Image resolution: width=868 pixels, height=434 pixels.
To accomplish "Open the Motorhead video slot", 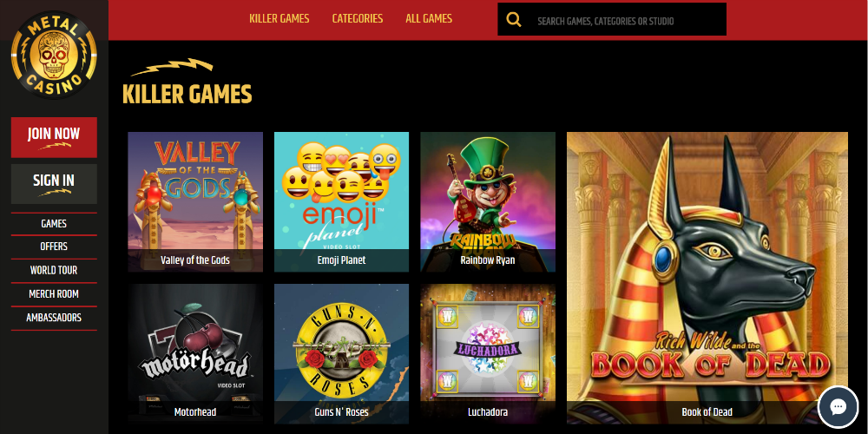I will [x=195, y=354].
